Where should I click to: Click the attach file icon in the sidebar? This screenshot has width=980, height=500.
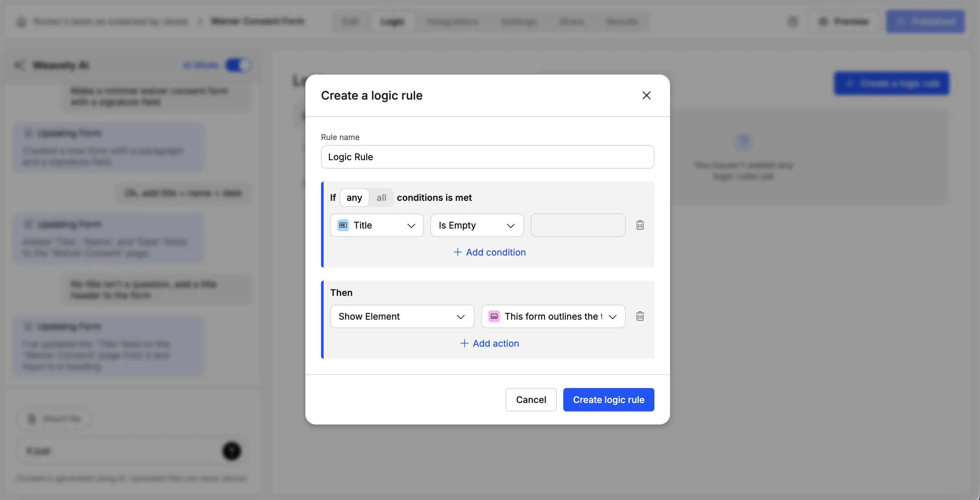(x=32, y=418)
